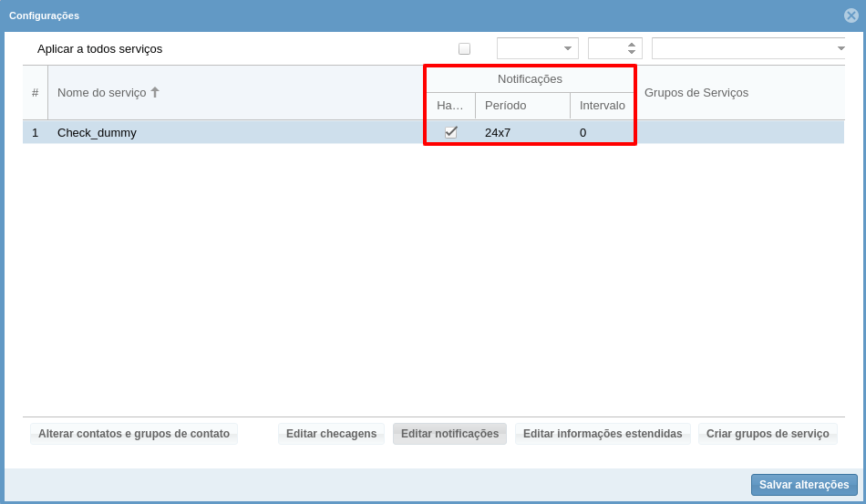The width and height of the screenshot is (866, 504).
Task: Click the Intervalo column header
Action: point(602,106)
